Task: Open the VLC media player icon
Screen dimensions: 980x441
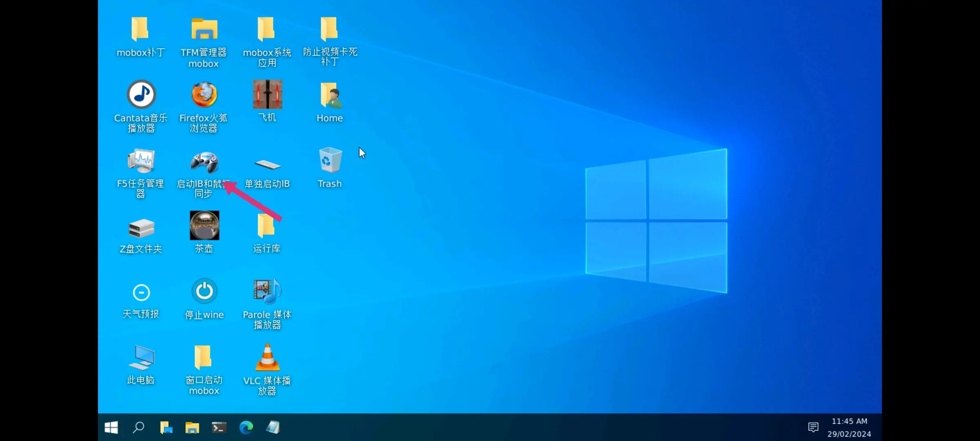Action: click(267, 358)
